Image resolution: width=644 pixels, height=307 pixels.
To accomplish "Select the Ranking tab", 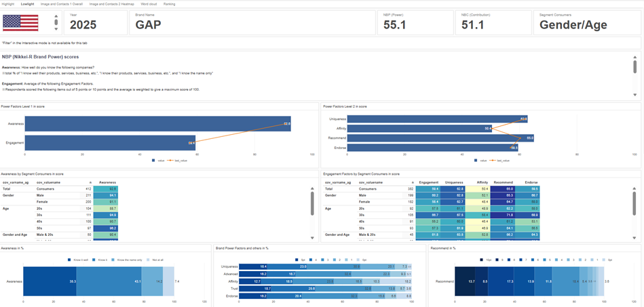I will [170, 4].
